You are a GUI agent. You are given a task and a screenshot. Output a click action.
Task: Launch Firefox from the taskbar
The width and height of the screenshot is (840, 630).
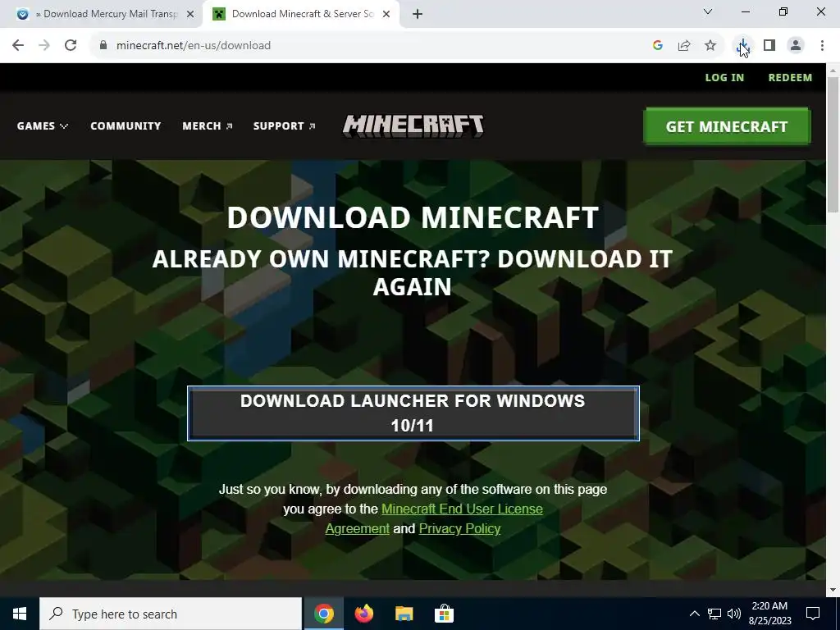(364, 614)
